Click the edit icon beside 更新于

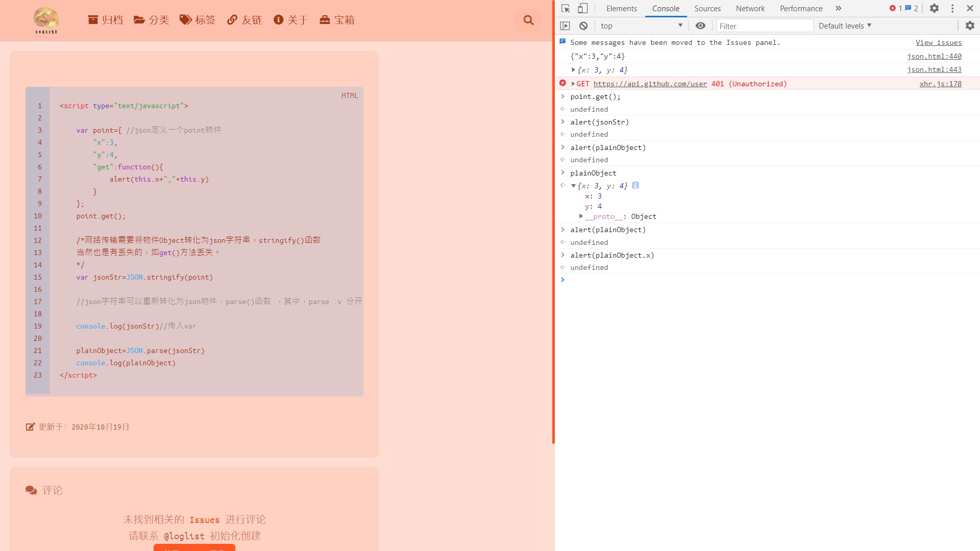coord(30,427)
